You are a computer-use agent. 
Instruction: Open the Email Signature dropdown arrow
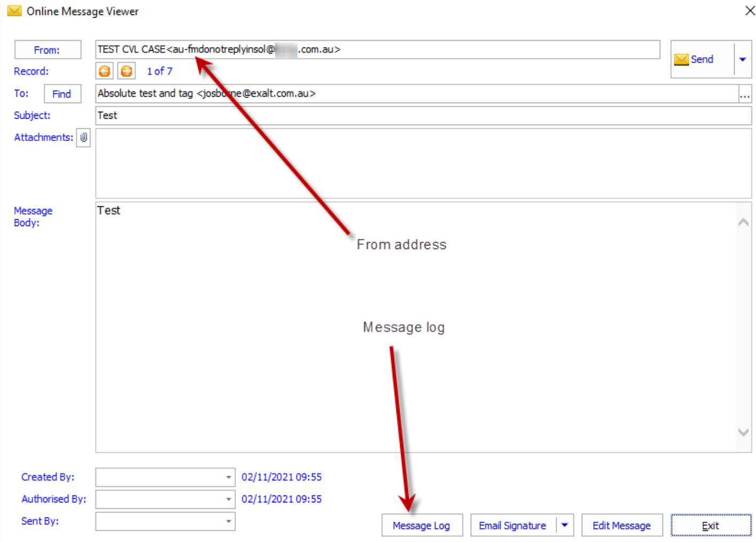[565, 525]
